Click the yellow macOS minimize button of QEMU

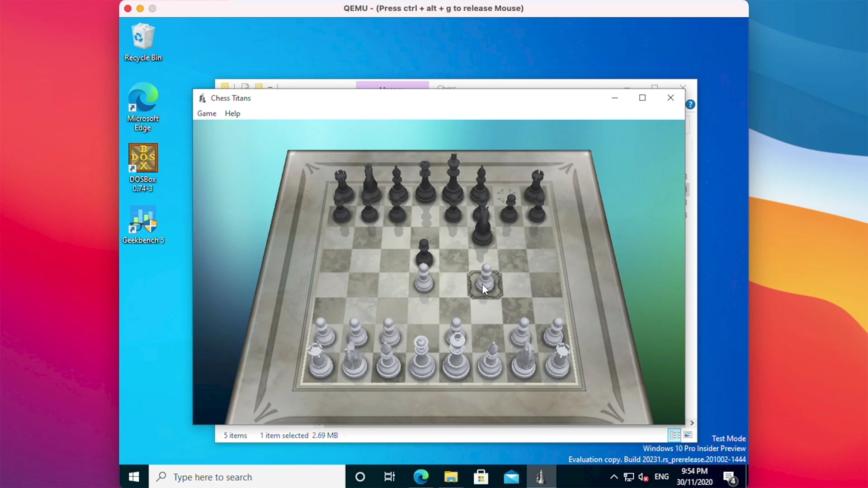[140, 8]
